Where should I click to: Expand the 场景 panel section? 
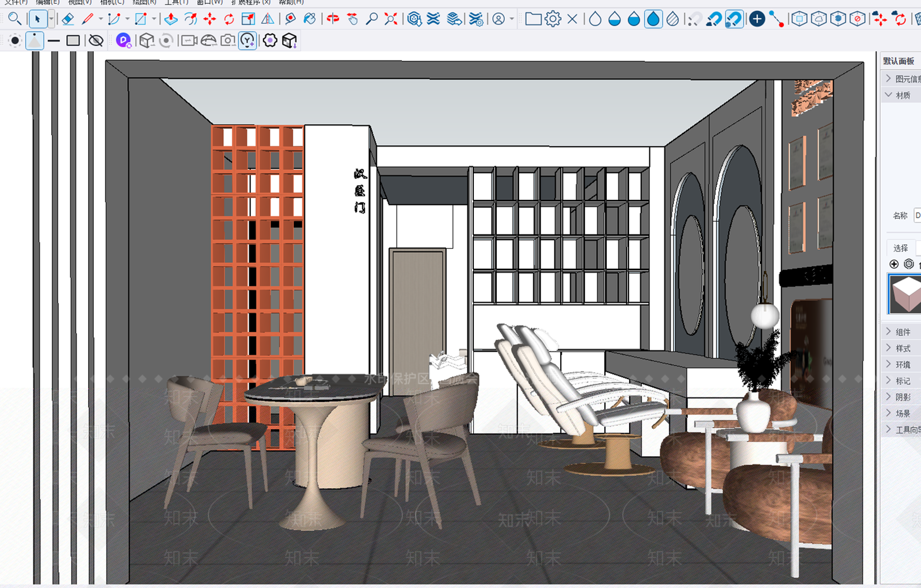point(901,413)
